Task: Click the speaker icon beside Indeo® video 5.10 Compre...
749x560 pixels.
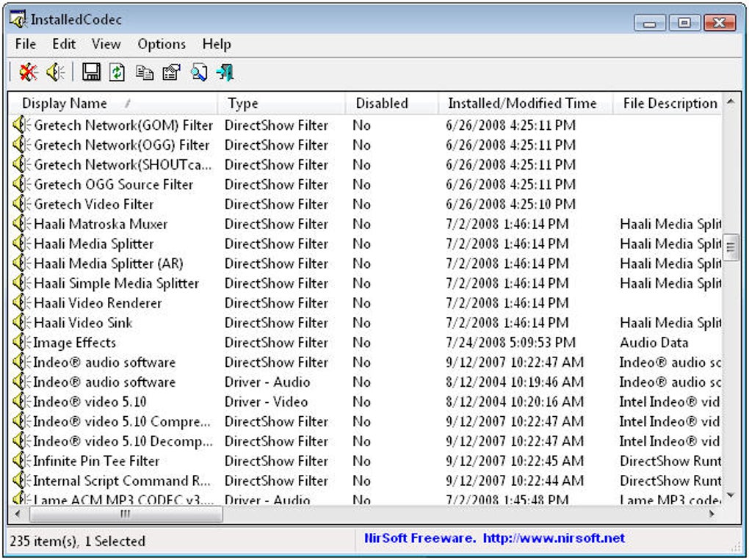Action: 21,421
